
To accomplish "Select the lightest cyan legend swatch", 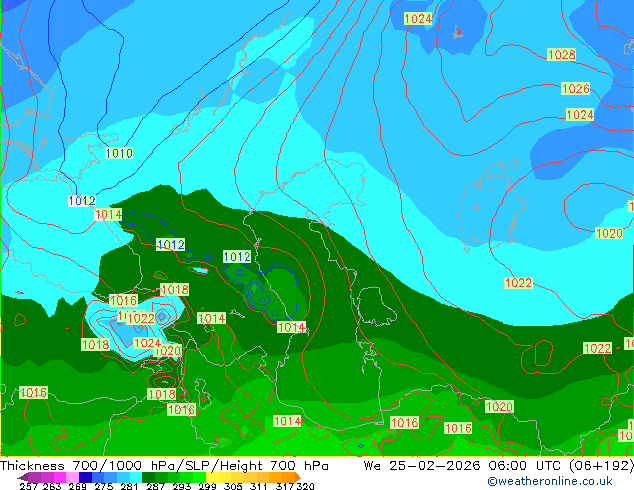I will tap(136, 477).
